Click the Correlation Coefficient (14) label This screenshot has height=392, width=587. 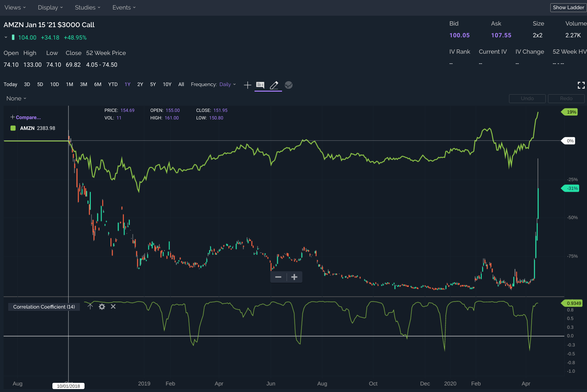click(x=44, y=307)
